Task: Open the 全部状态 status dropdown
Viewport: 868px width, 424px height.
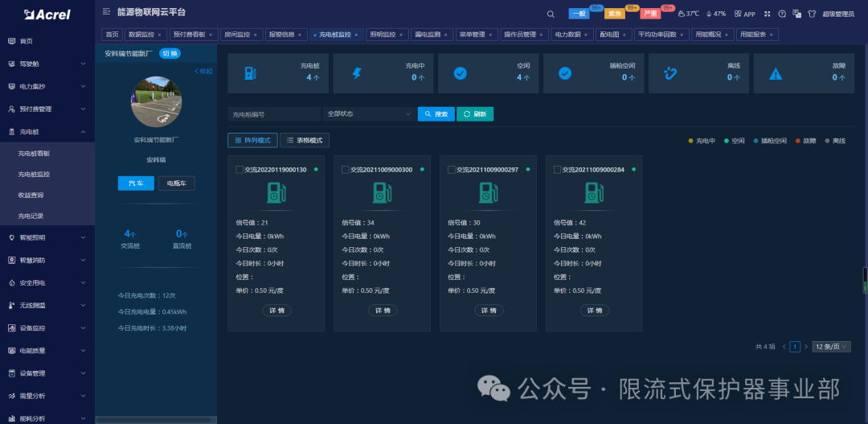Action: (x=369, y=114)
